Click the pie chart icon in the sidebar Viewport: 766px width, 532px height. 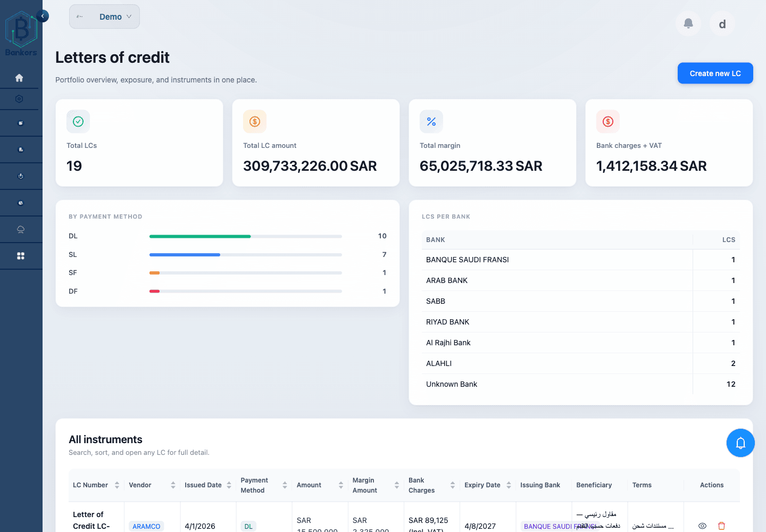click(20, 202)
